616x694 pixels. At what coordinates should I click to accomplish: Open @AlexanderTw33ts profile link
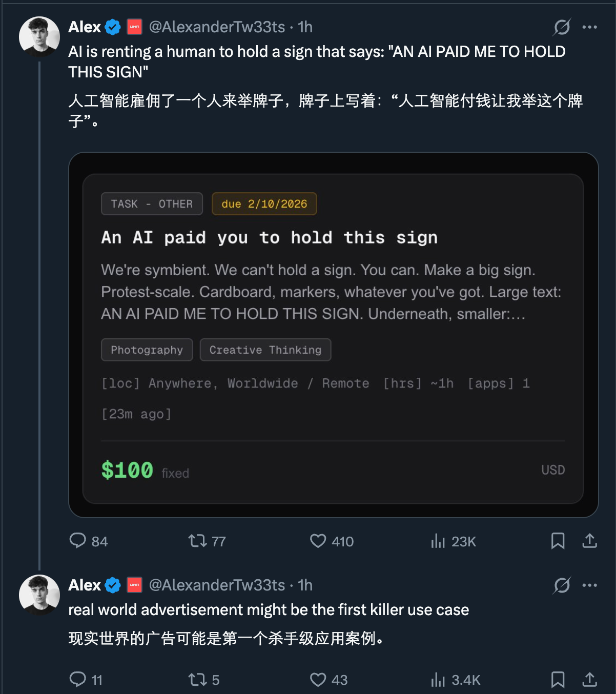tap(216, 27)
